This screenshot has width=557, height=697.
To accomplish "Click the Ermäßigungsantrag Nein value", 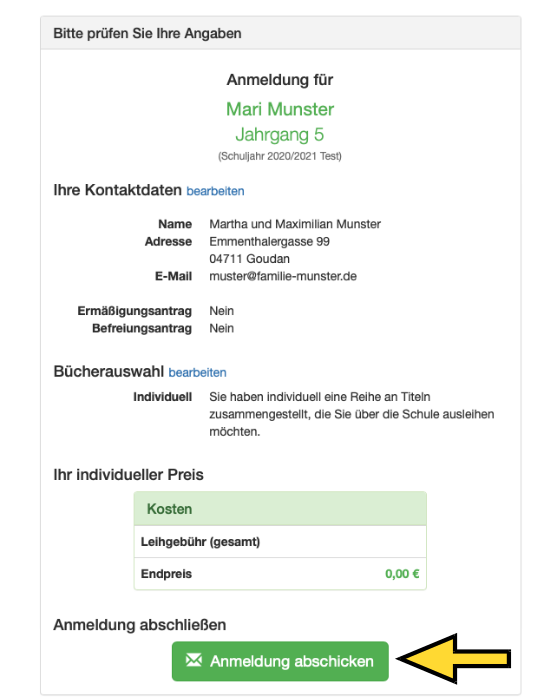I will (x=221, y=311).
